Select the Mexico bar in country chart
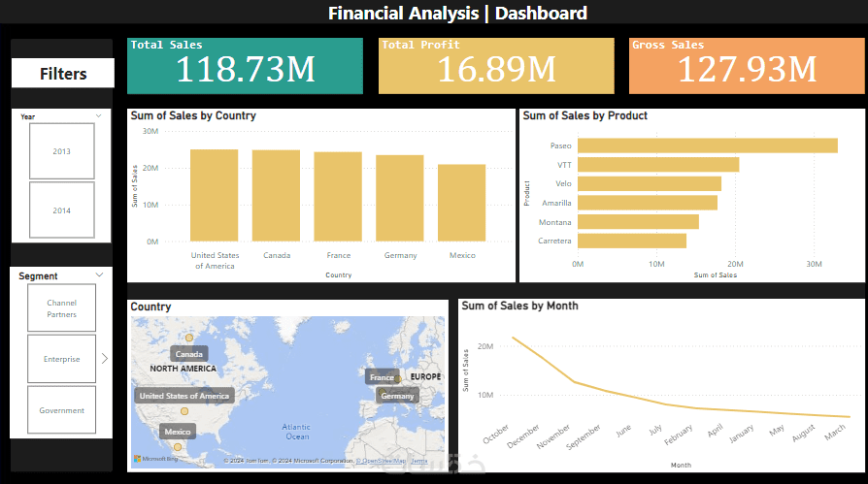 (x=462, y=203)
